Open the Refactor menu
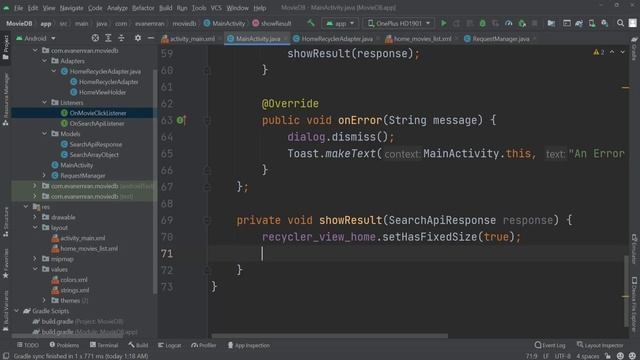The width and height of the screenshot is (640, 360). (143, 8)
